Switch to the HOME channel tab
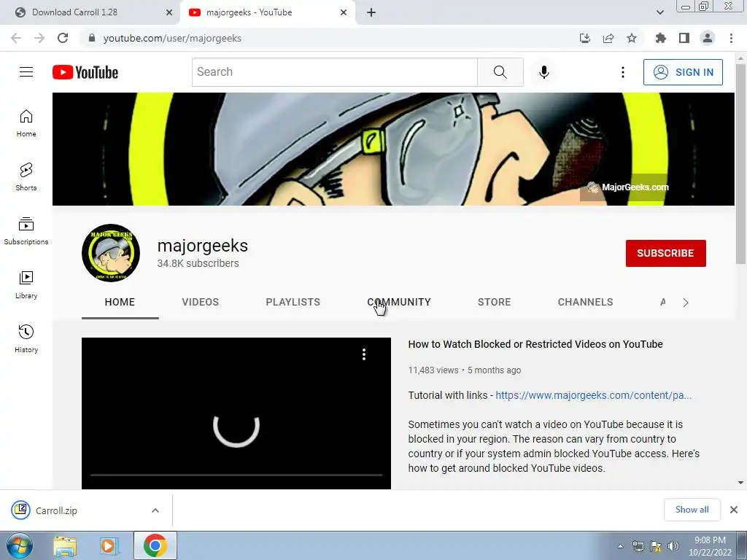The height and width of the screenshot is (560, 747). (x=120, y=303)
